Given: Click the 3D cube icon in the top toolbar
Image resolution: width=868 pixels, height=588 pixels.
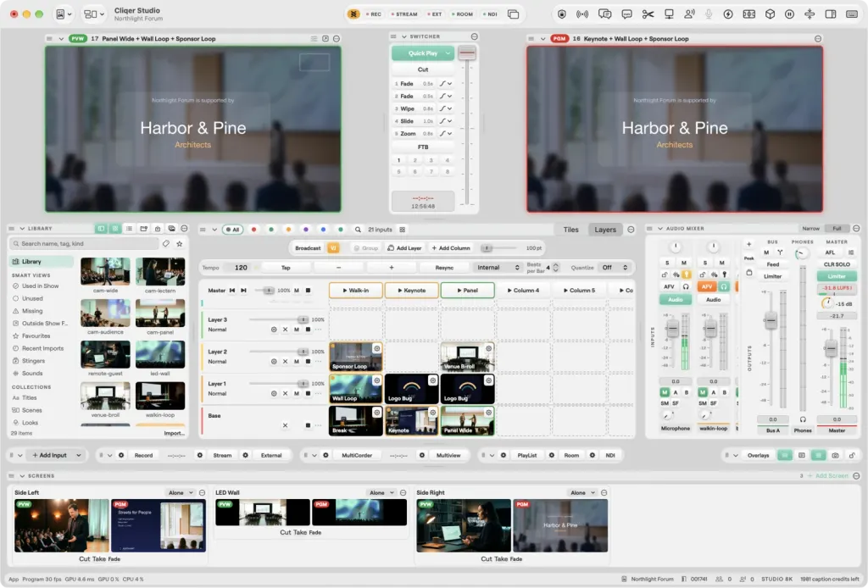Looking at the screenshot, I should point(770,14).
